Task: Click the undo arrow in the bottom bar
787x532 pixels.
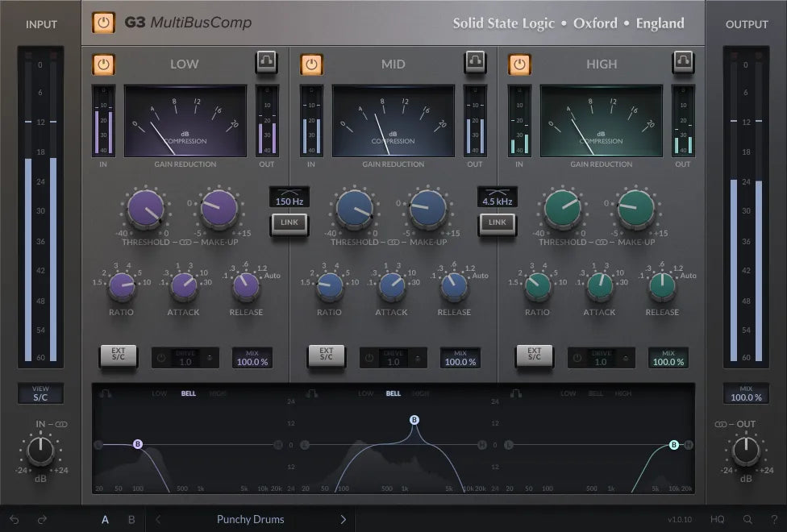Action: coord(14,520)
